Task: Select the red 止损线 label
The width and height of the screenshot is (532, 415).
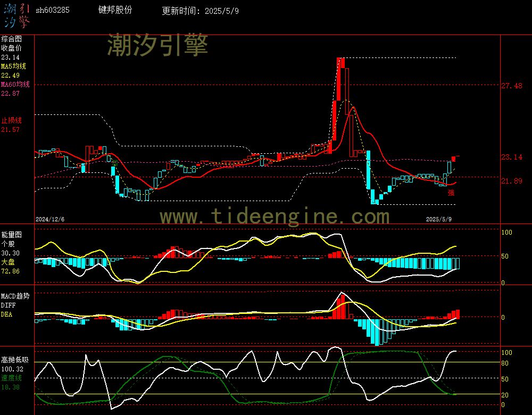Action: [12, 120]
